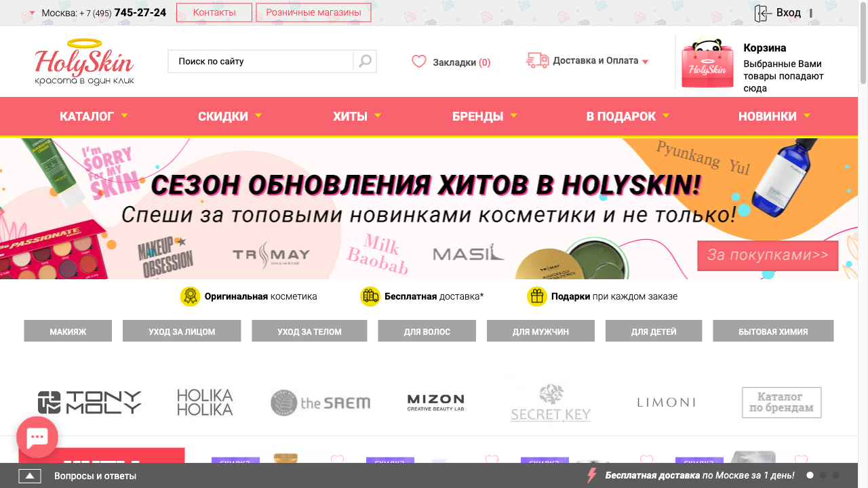
Task: Open the Secret Key brand logo
Action: pos(551,403)
